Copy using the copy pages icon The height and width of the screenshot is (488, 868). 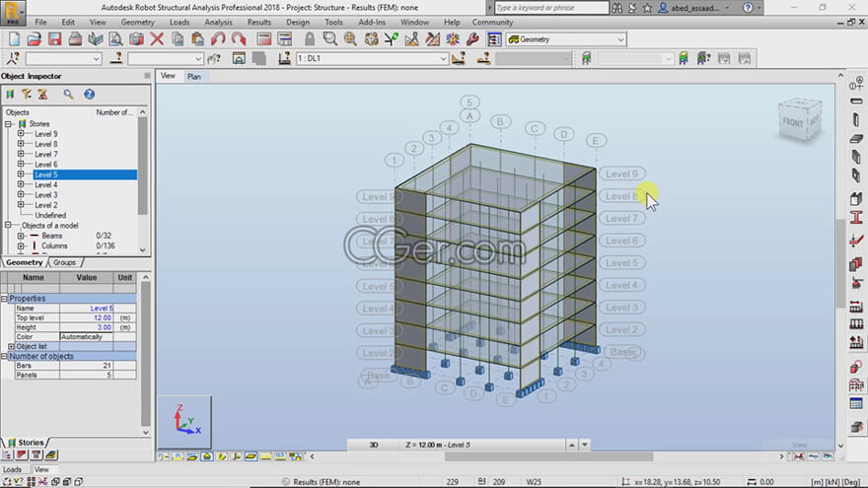coord(178,38)
